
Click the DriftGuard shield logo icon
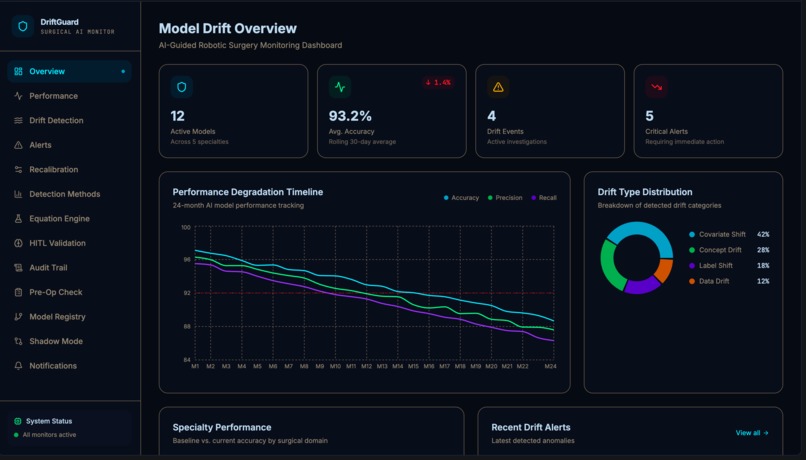[23, 26]
